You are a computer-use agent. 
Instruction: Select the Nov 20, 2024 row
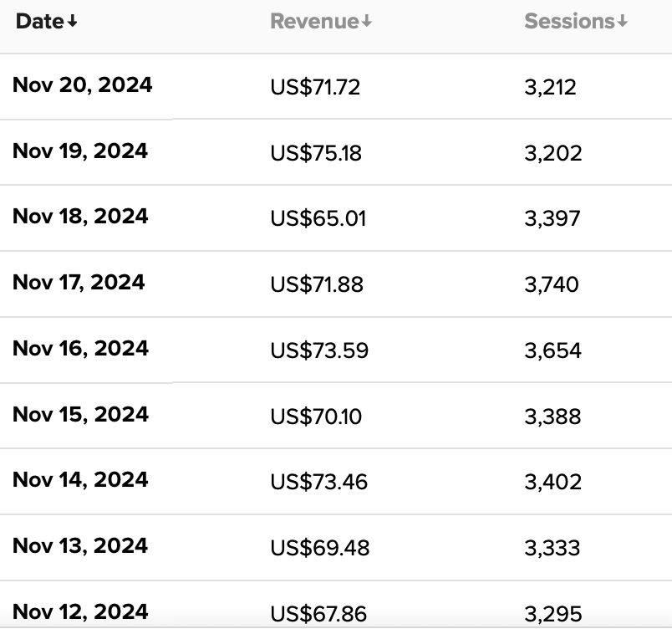click(336, 86)
